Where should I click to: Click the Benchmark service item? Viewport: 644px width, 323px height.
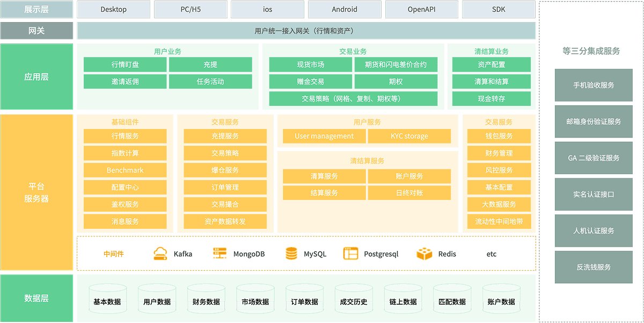[x=125, y=170]
